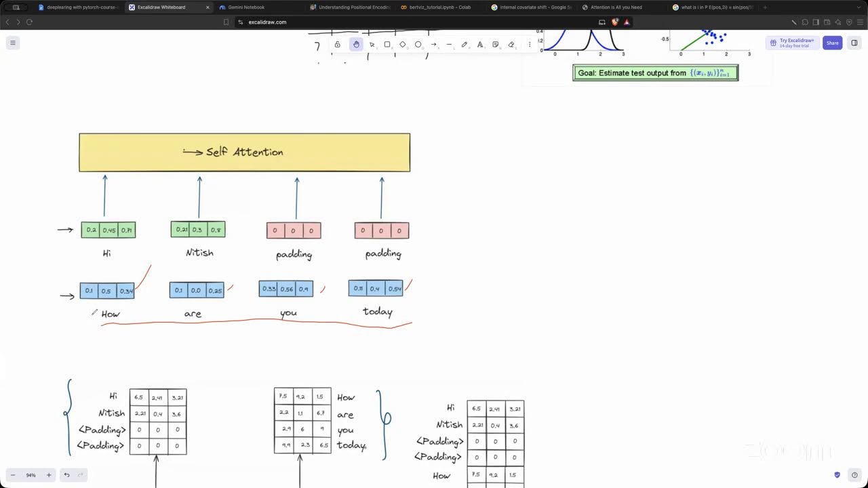This screenshot has height=488, width=868.
Task: Select the Diamond shape tool
Action: click(403, 45)
